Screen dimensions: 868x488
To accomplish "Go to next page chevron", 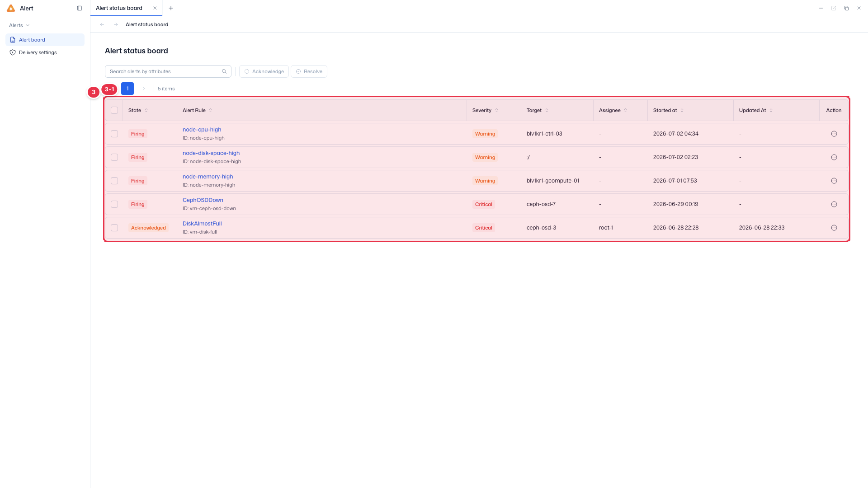I will tap(144, 89).
